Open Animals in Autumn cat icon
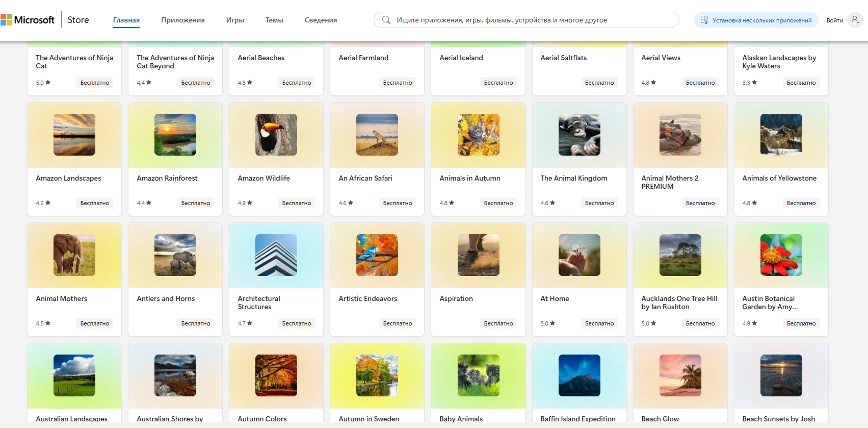Viewport: 868px width, 428px height. 478,135
